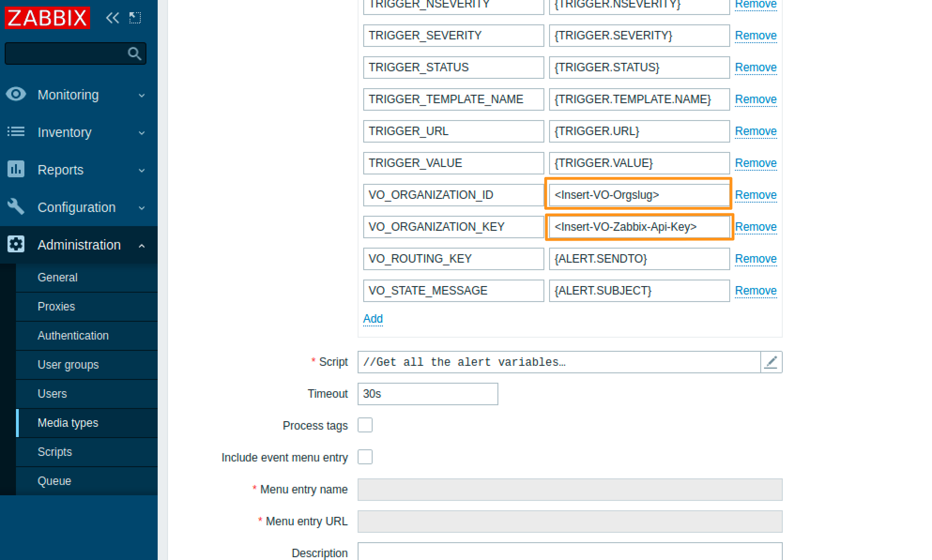932x560 pixels.
Task: Click the ZABBIX logo
Action: point(46,18)
